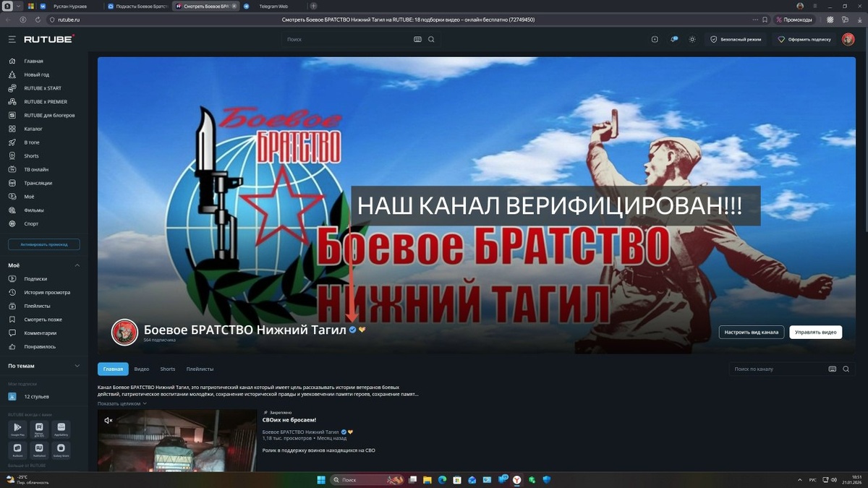Click the Windows taskbar search box
This screenshot has width=868, height=488.
(367, 479)
